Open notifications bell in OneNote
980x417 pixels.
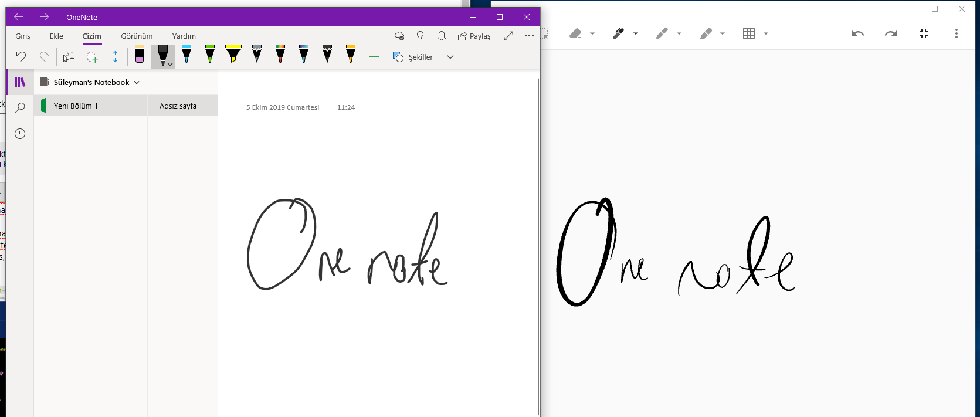point(442,36)
